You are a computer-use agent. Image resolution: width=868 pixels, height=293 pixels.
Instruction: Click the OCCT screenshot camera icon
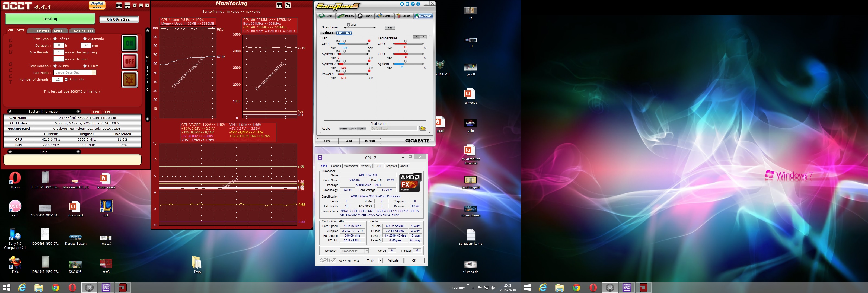tap(119, 5)
